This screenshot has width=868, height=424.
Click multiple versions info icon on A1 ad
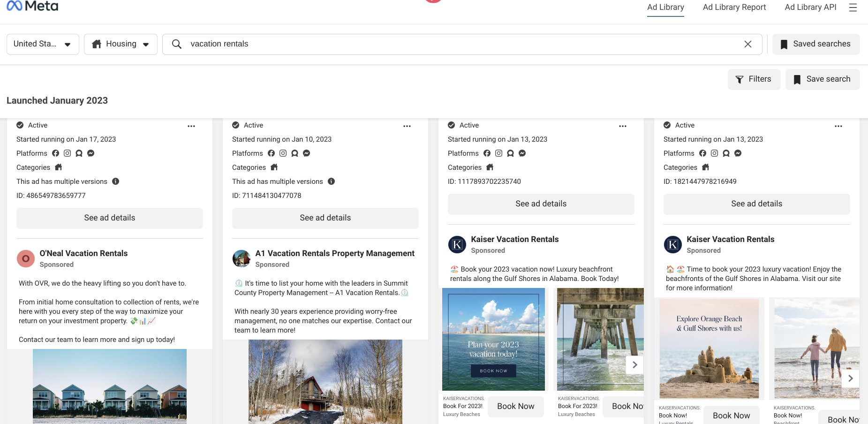[332, 182]
